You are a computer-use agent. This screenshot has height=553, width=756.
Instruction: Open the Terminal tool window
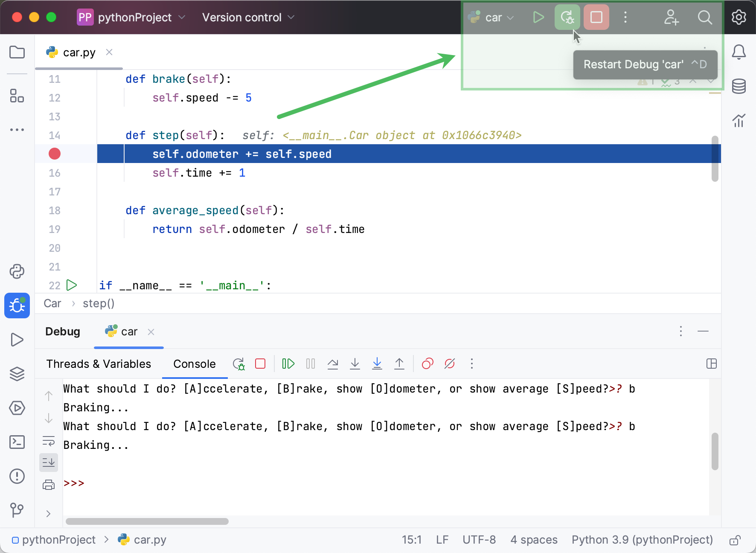click(x=17, y=442)
